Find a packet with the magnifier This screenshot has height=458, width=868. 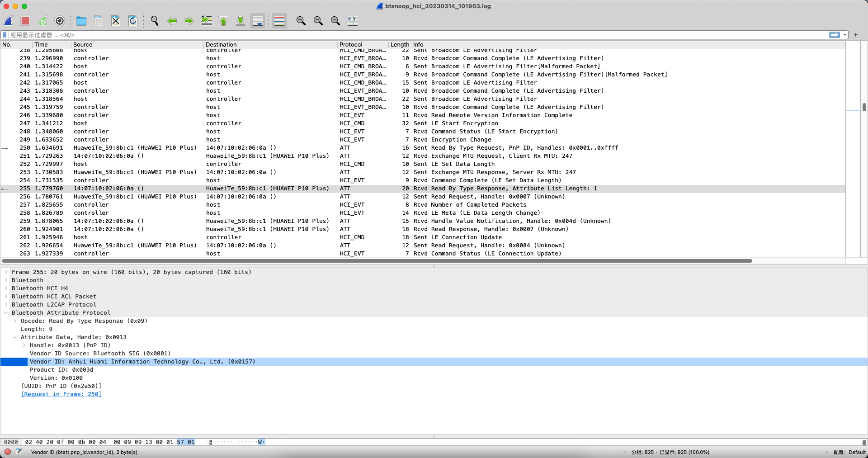click(x=155, y=21)
